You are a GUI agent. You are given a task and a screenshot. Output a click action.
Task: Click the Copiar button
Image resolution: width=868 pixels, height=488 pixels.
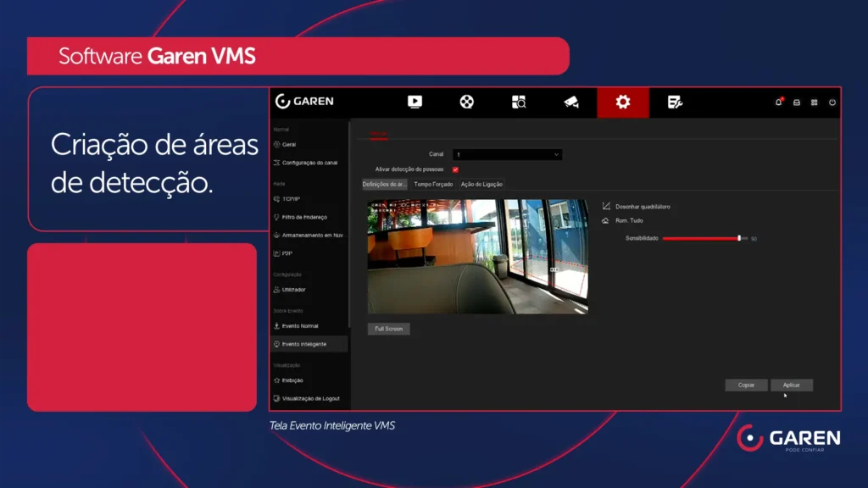tap(746, 385)
